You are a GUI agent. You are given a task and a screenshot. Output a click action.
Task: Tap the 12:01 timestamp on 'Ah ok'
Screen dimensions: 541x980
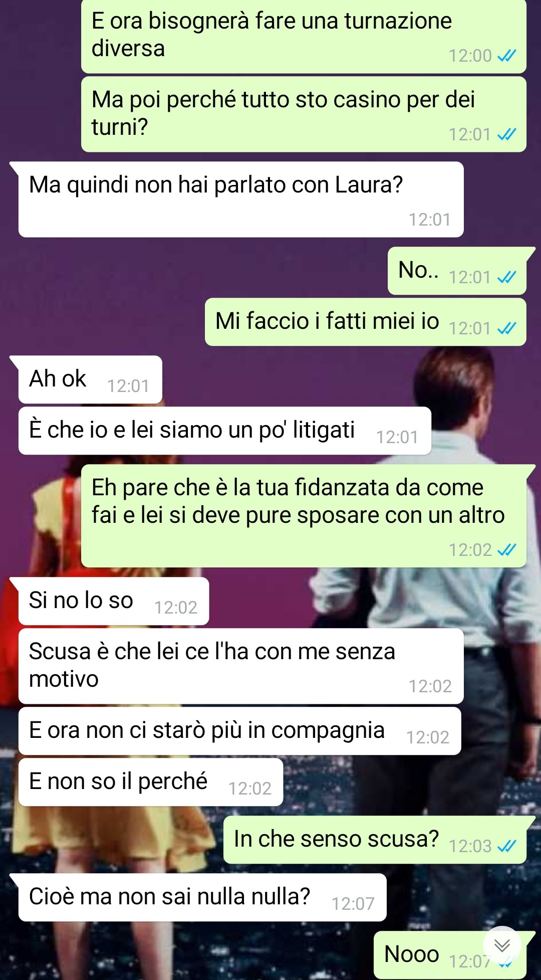128,386
